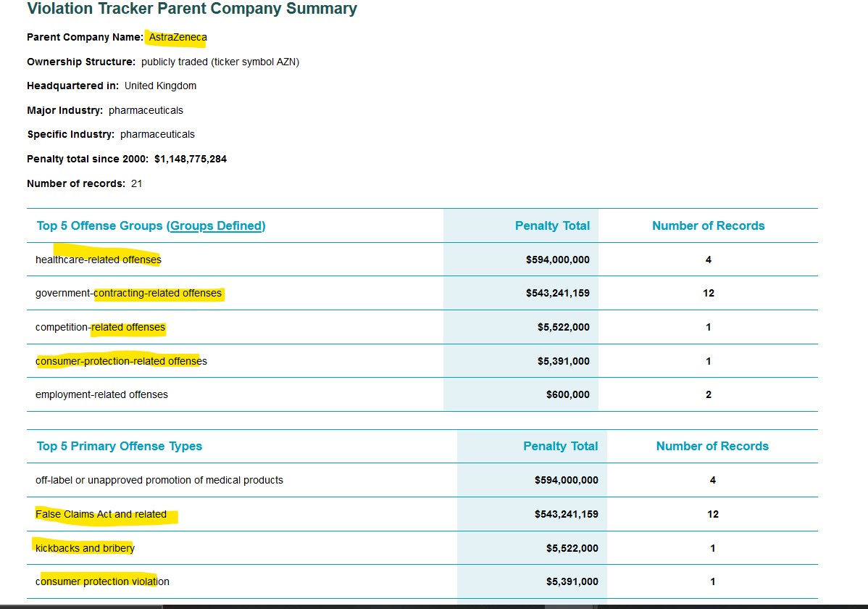868x609 pixels.
Task: Click Penalty Total header in offense groups table
Action: [552, 226]
